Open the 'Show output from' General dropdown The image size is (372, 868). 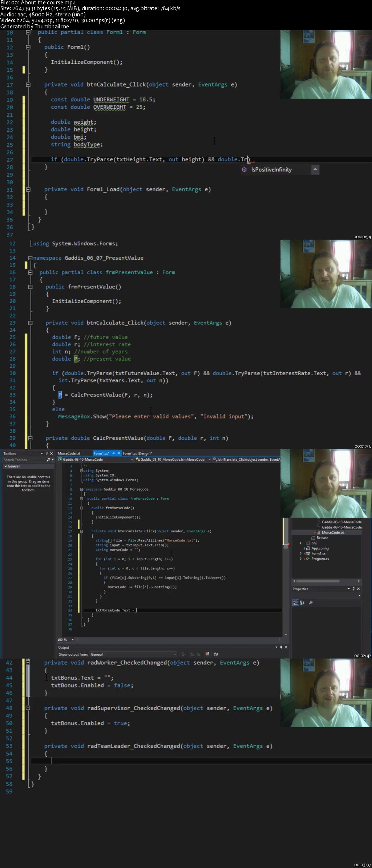(133, 654)
